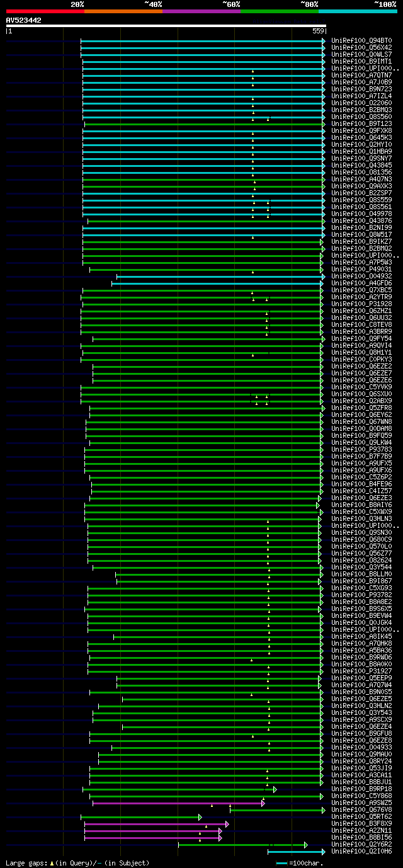Select label UniRef100_Q9SN30
This screenshot has width=403, height=868.
(x=361, y=533)
